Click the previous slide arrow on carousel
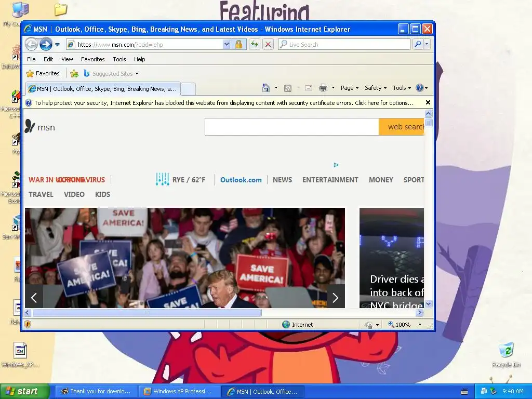 pyautogui.click(x=34, y=298)
